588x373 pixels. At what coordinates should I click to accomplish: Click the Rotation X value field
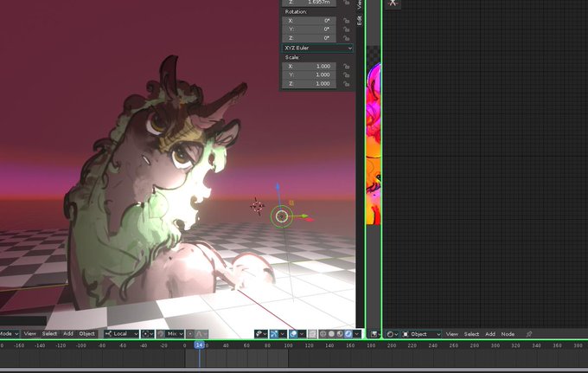pyautogui.click(x=309, y=21)
